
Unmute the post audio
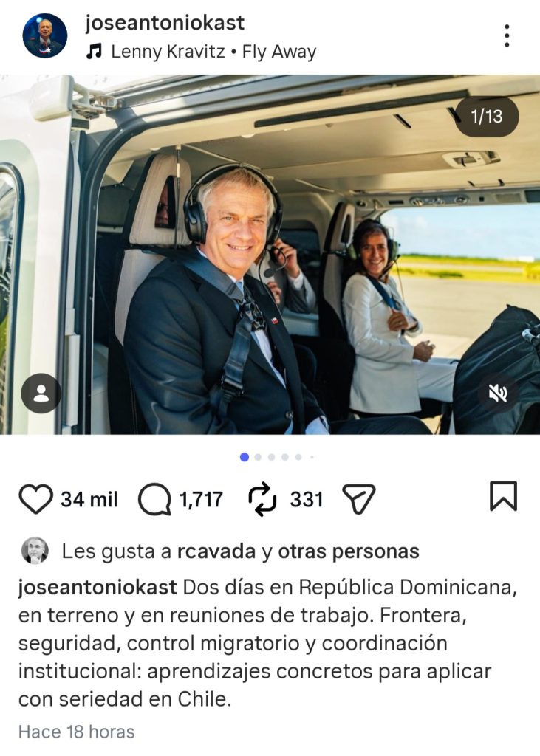point(498,394)
